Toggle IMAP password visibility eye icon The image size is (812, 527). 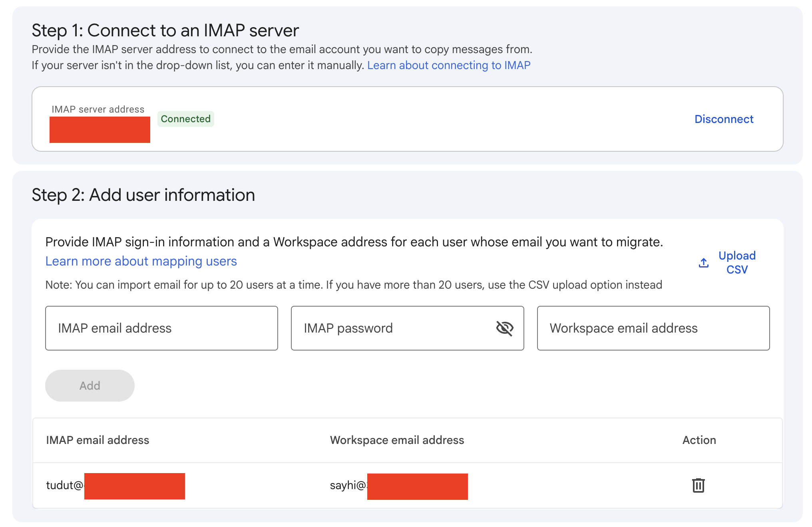(504, 328)
